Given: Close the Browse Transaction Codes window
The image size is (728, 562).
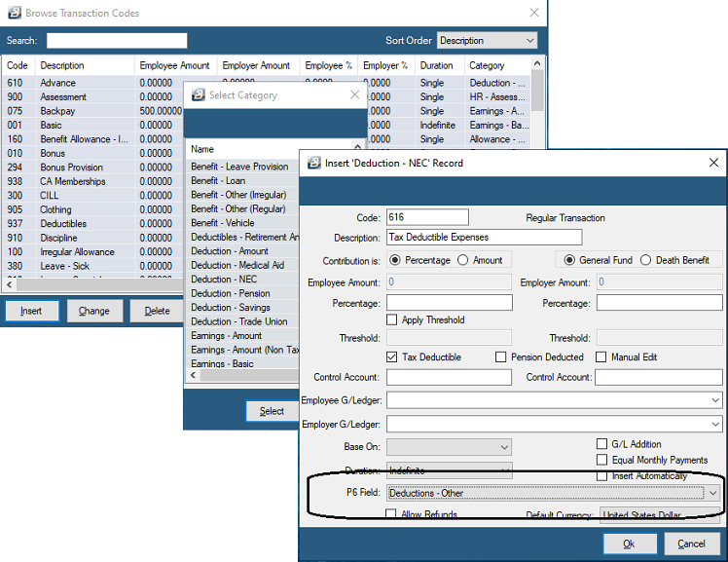Looking at the screenshot, I should point(534,13).
